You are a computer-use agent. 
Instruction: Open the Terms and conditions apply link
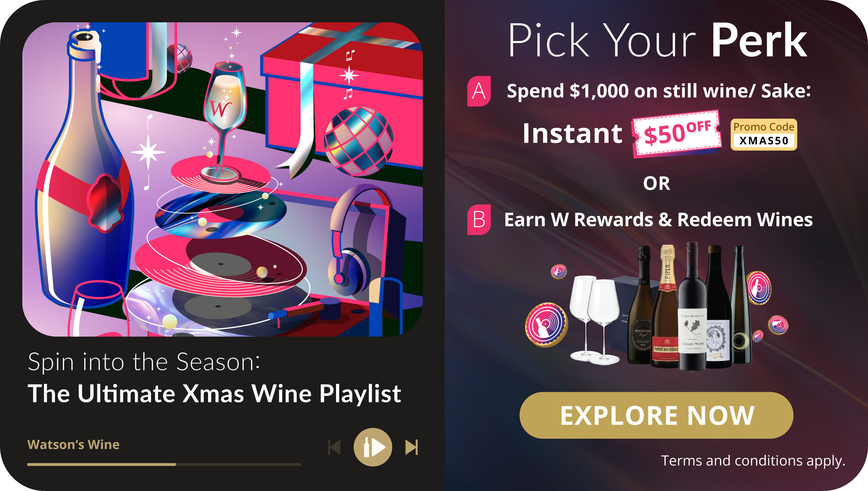(753, 461)
